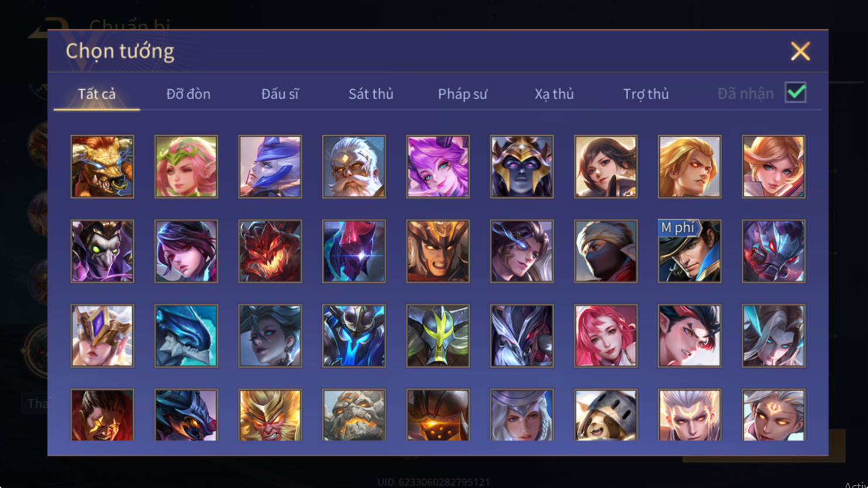Select the small bear in helmet hero
The width and height of the screenshot is (868, 488).
pos(605,415)
